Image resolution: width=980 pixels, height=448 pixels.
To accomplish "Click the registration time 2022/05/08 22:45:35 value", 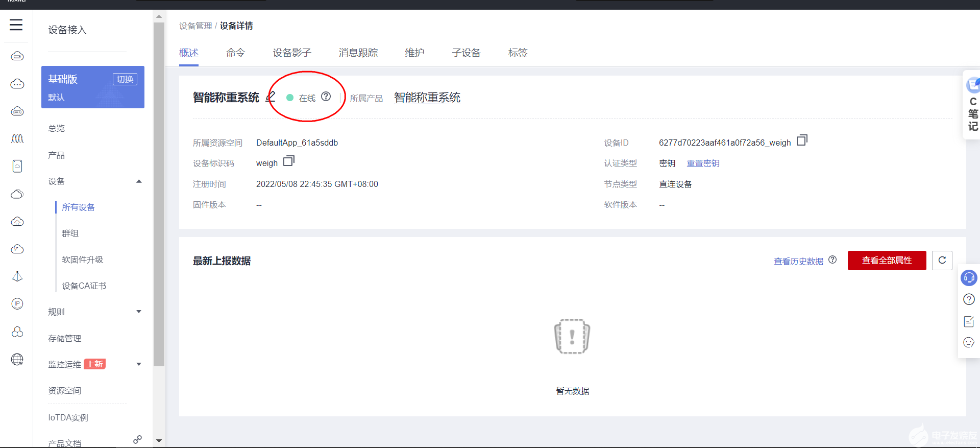I will 317,184.
